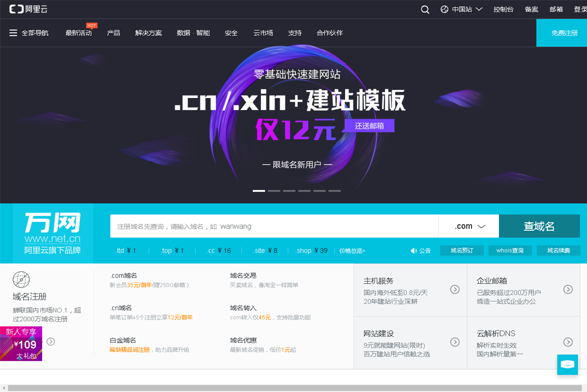The width and height of the screenshot is (587, 392).
Task: Open the 安全 menu
Action: click(231, 33)
